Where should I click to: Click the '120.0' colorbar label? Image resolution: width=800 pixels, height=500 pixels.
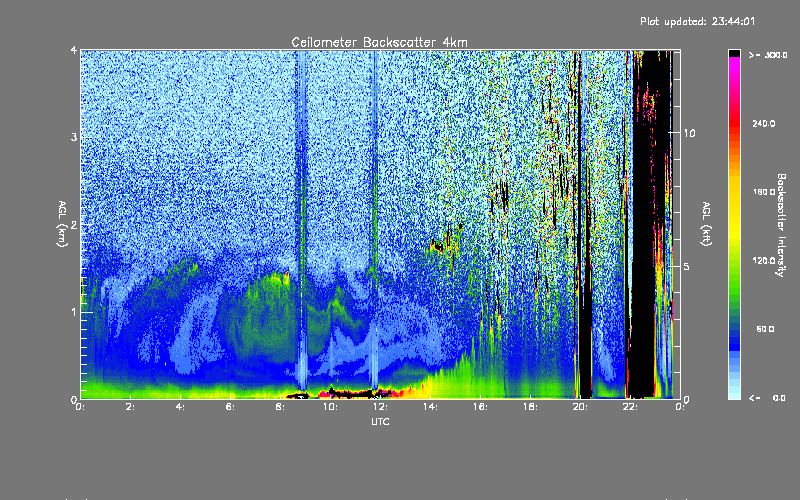(x=764, y=260)
